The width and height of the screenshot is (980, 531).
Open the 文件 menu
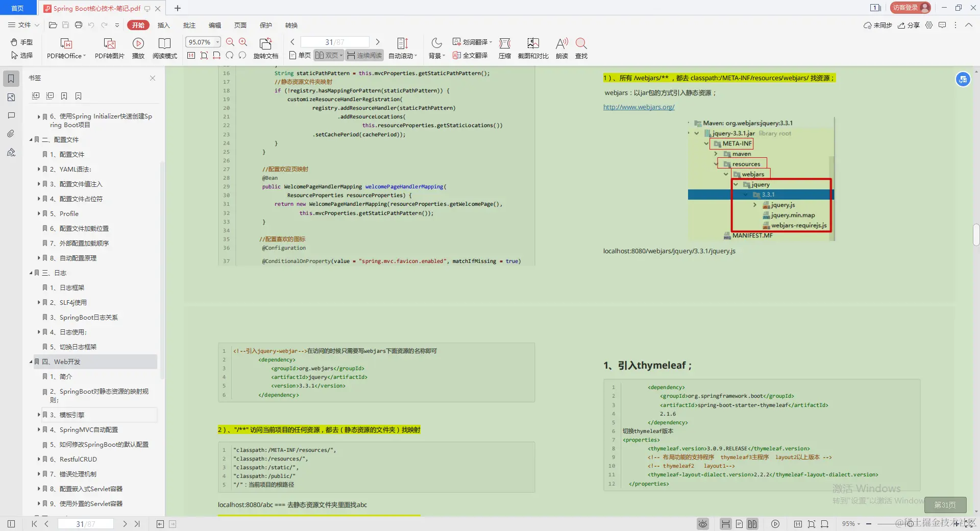pos(23,25)
